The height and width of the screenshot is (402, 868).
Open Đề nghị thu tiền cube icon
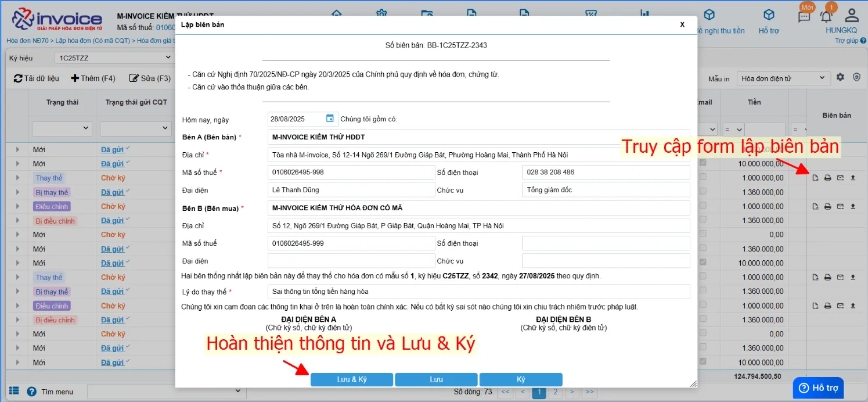[709, 15]
